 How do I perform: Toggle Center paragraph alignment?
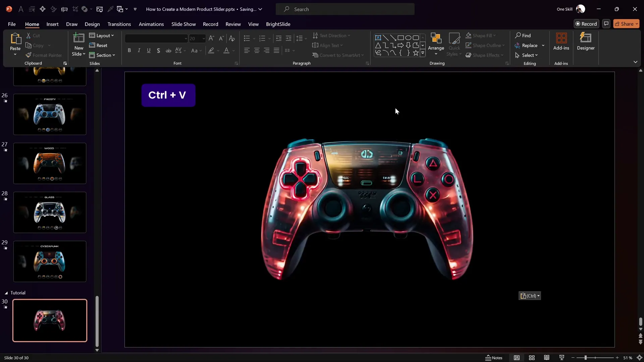257,51
